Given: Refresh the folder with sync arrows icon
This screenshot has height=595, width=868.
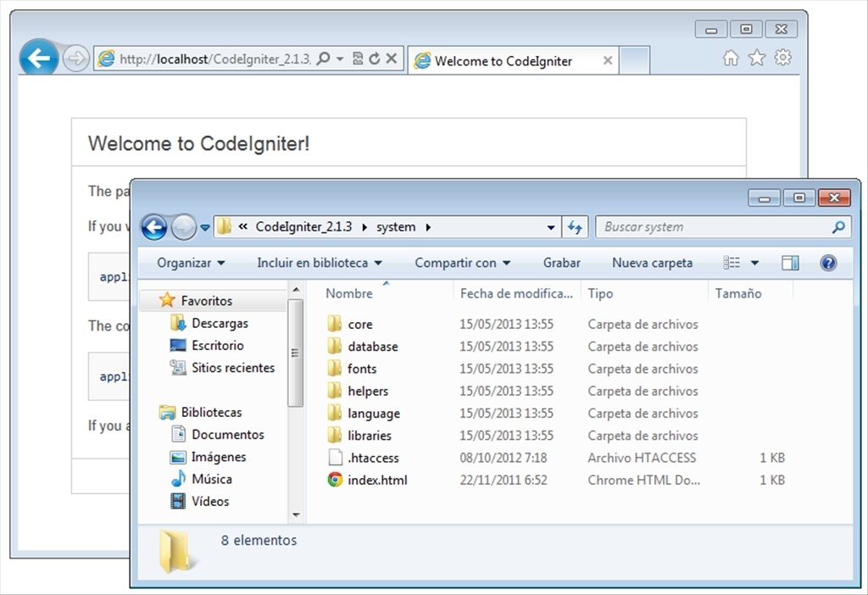Looking at the screenshot, I should pyautogui.click(x=576, y=226).
